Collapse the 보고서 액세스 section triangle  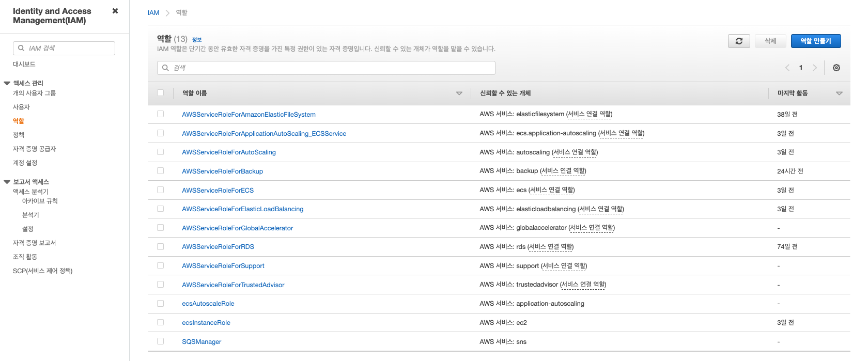coord(7,182)
